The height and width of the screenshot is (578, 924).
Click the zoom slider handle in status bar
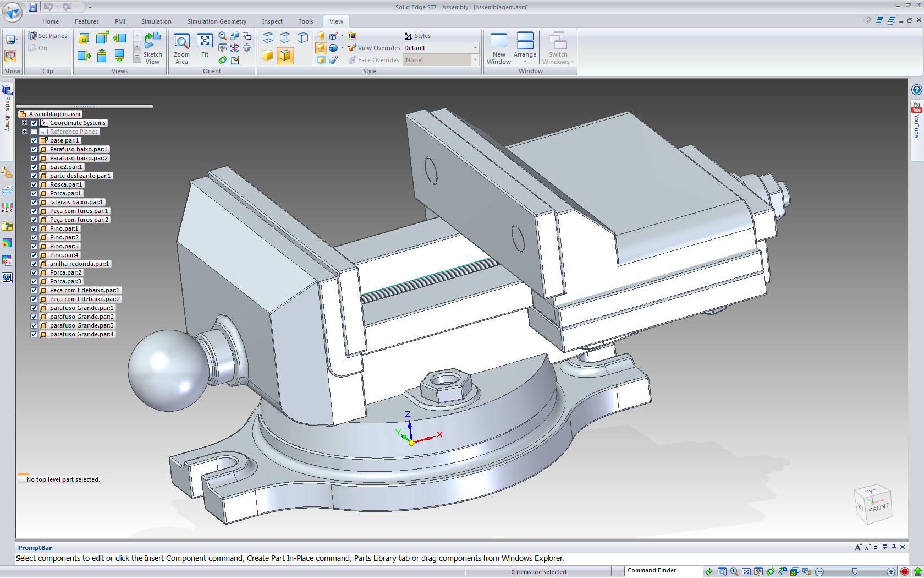(x=855, y=571)
